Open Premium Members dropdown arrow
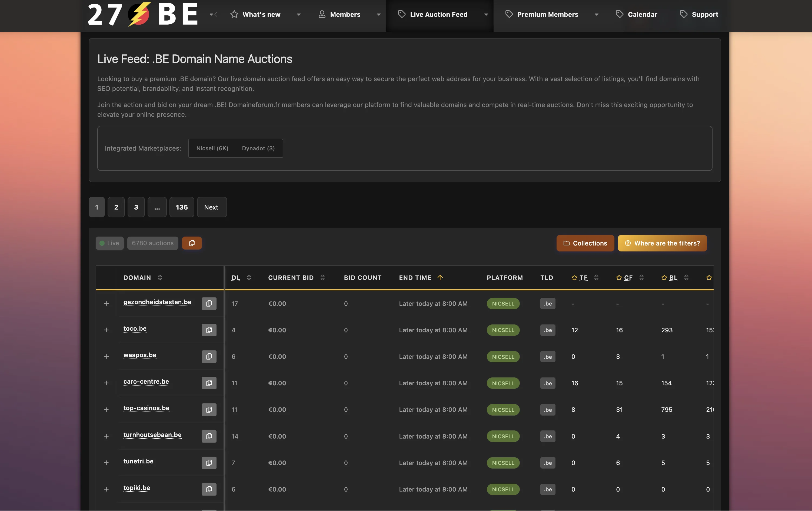The width and height of the screenshot is (812, 511). 596,15
